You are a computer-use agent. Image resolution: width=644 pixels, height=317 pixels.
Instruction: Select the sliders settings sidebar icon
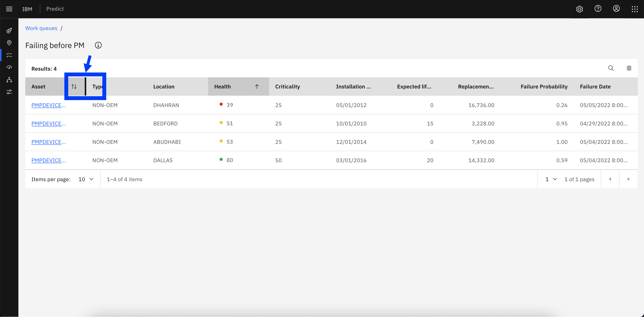coord(9,92)
